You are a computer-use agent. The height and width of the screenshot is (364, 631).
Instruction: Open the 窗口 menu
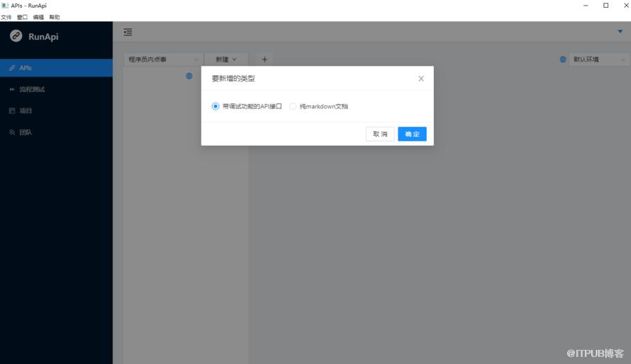point(22,17)
